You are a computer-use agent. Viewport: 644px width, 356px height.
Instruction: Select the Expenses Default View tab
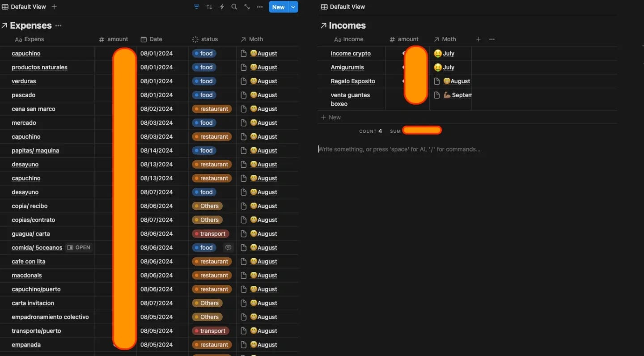(24, 7)
